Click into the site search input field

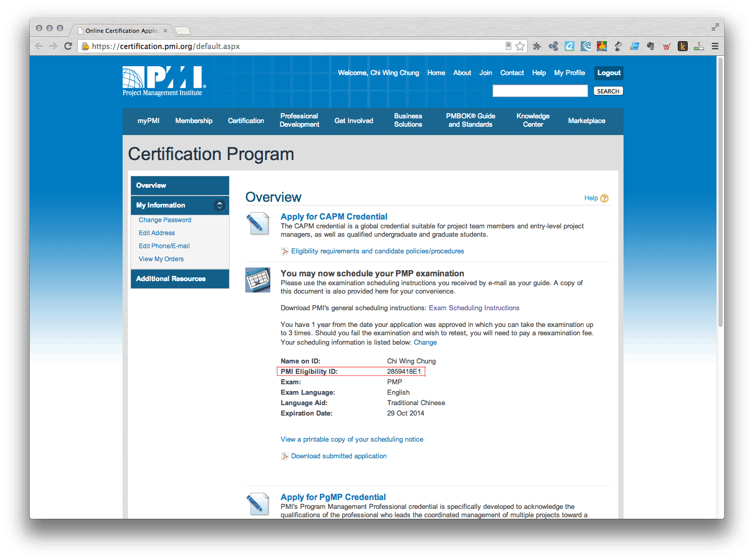click(x=540, y=91)
